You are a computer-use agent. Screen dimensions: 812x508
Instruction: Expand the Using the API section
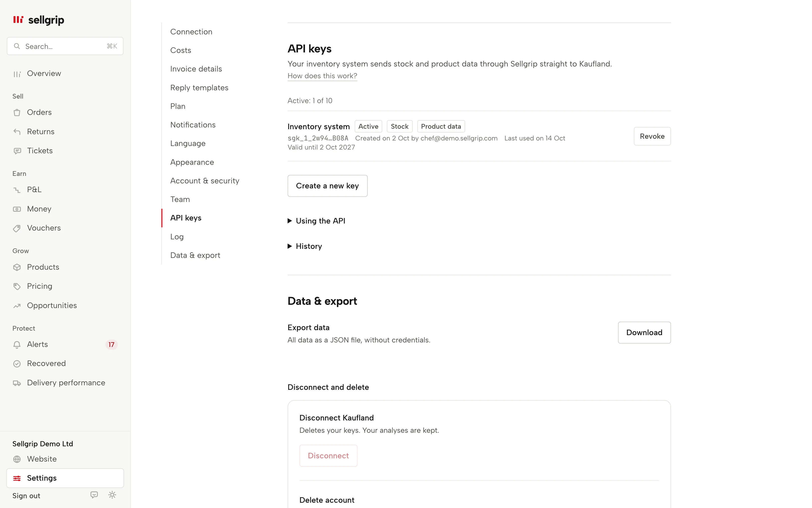click(317, 221)
